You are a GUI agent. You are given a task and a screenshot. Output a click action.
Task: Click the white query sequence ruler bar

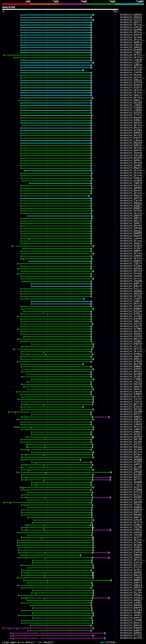click(x=60, y=10)
